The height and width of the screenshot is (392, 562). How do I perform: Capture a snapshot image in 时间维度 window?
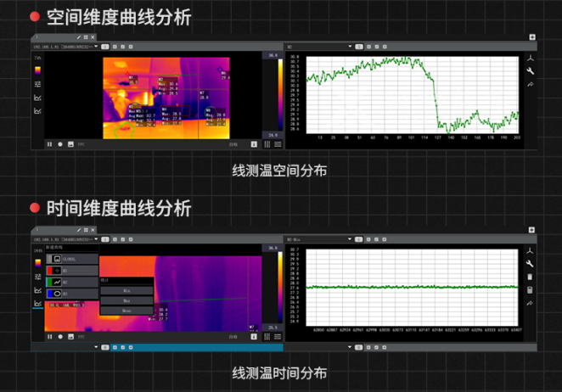pyautogui.click(x=71, y=337)
